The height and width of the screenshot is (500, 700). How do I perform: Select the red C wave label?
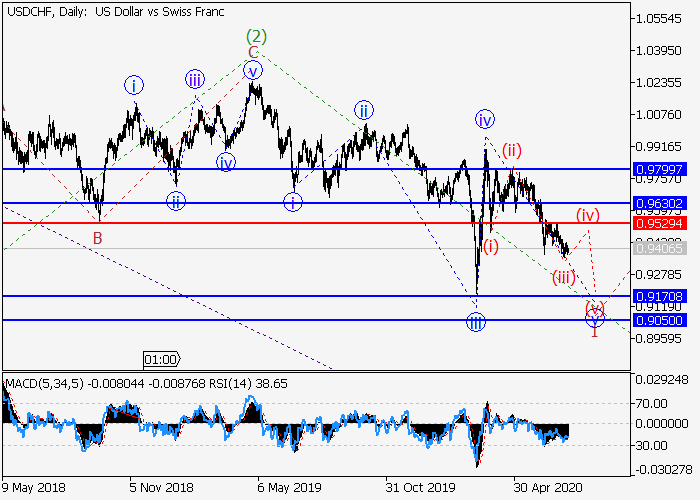point(254,52)
